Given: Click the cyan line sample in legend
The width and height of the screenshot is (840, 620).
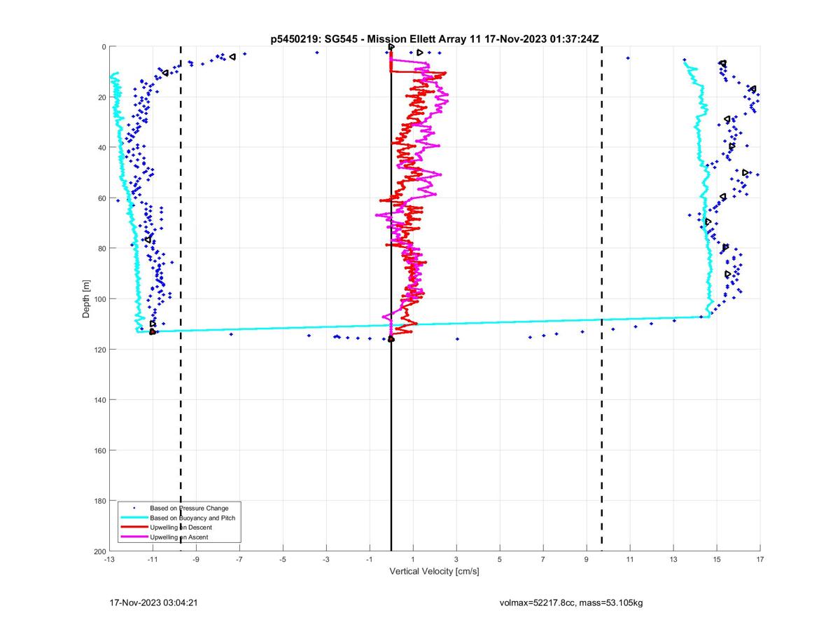Looking at the screenshot, I should (x=134, y=518).
